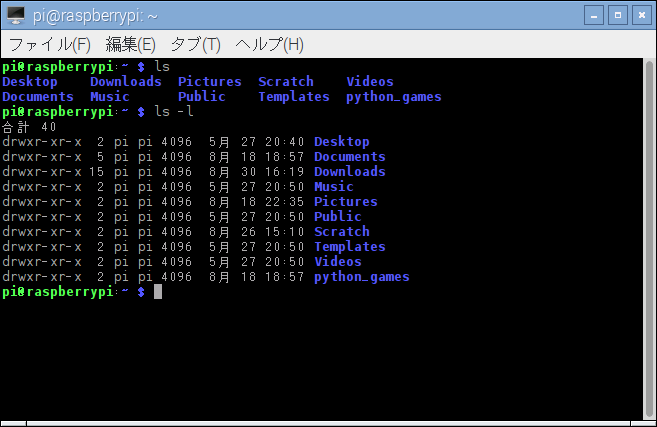Click 'Videos' in the first ls output

[370, 82]
